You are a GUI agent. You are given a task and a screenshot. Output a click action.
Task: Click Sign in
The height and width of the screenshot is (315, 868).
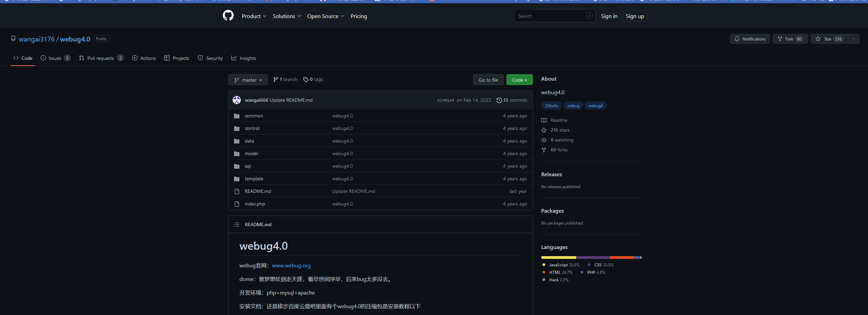click(x=609, y=16)
